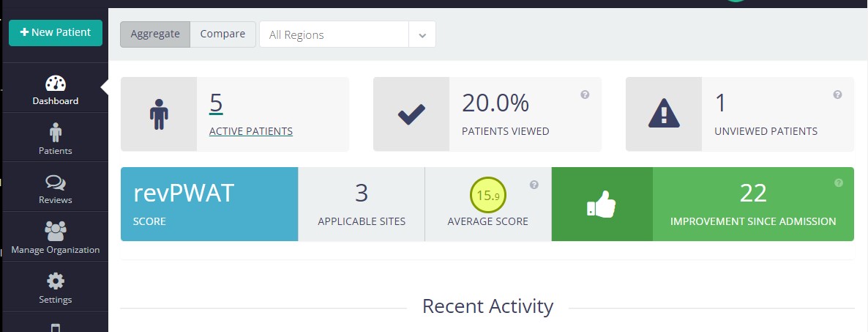Screen dimensions: 868x332
Task: Click the Patients Viewed label
Action: point(506,131)
